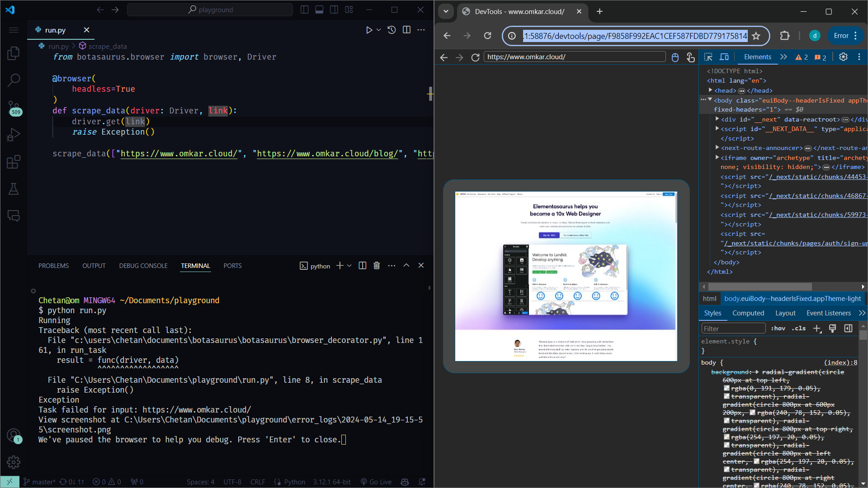Screen dimensions: 868x488
Task: Open DevTools settings with the gear icon
Action: [x=844, y=57]
